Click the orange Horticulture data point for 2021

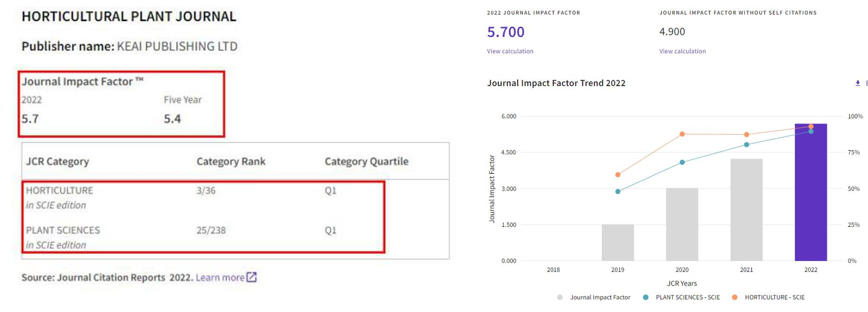(747, 135)
